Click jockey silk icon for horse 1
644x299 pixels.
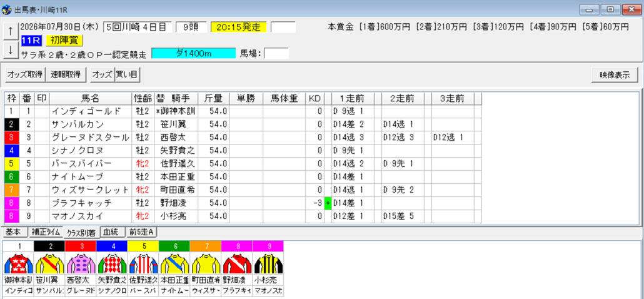[18, 264]
